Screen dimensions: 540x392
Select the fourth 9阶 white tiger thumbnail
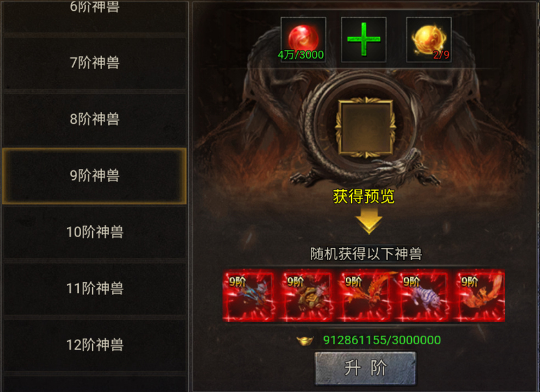pos(422,296)
